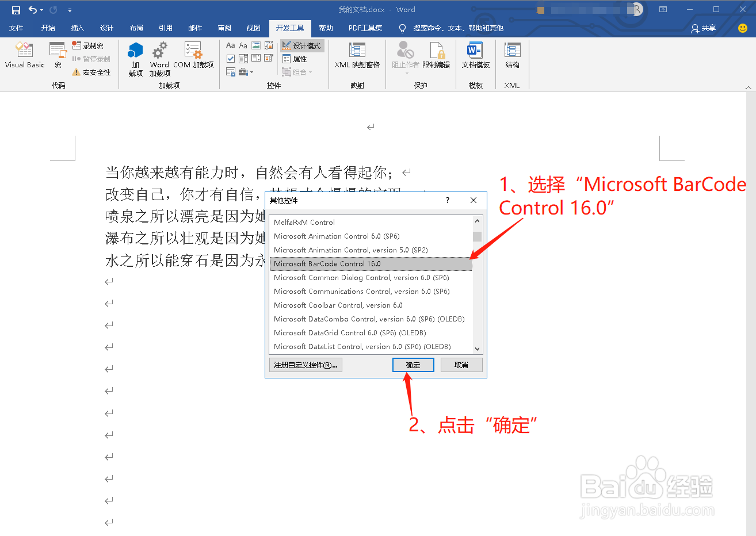Image resolution: width=756 pixels, height=536 pixels.
Task: Select Microsoft Coolbar Control, version 6.0
Action: 371,305
